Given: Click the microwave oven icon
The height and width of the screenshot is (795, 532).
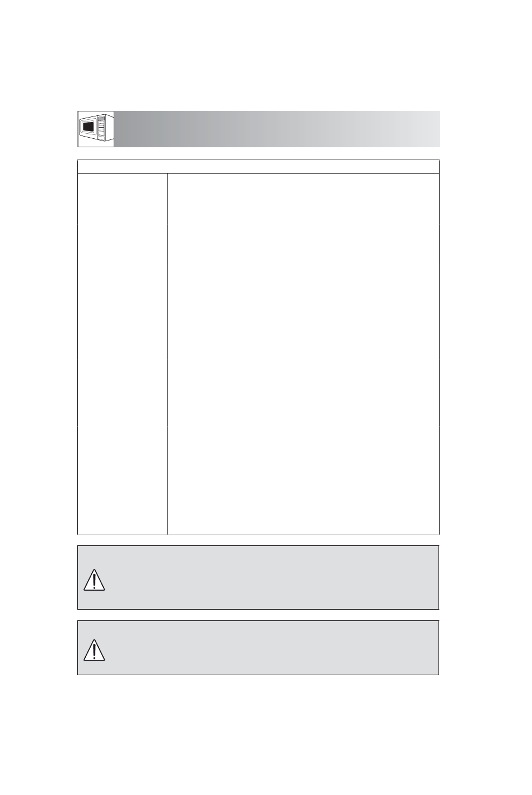Looking at the screenshot, I should (x=96, y=129).
